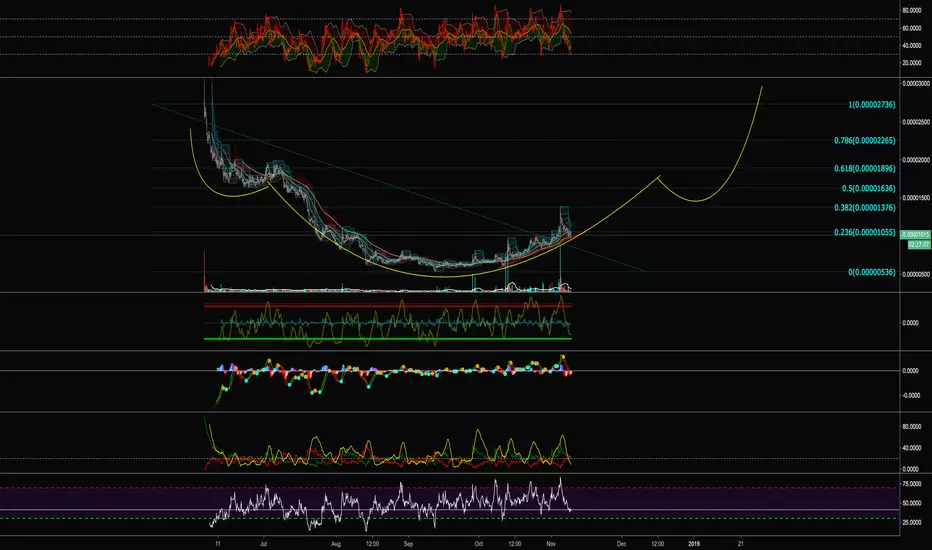Click the green current price tag
Screen dimensions: 932x550
[x=915, y=235]
